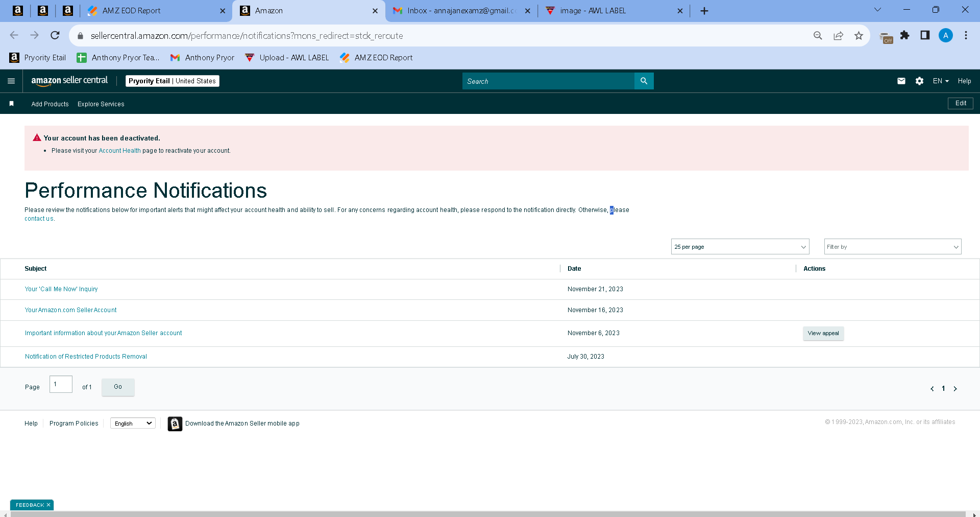The image size is (980, 517).
Task: Bookmark this page with the star icon
Action: click(859, 36)
